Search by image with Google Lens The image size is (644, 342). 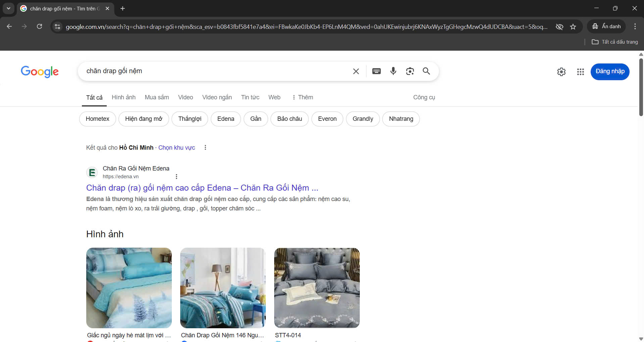coord(410,71)
